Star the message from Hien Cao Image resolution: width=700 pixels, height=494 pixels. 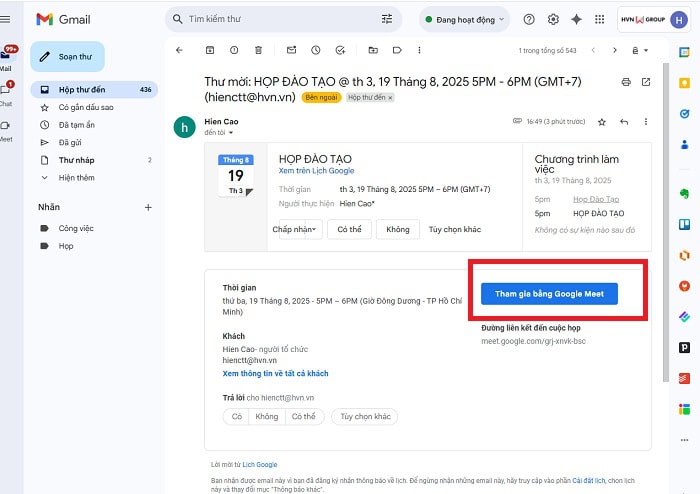pyautogui.click(x=601, y=122)
